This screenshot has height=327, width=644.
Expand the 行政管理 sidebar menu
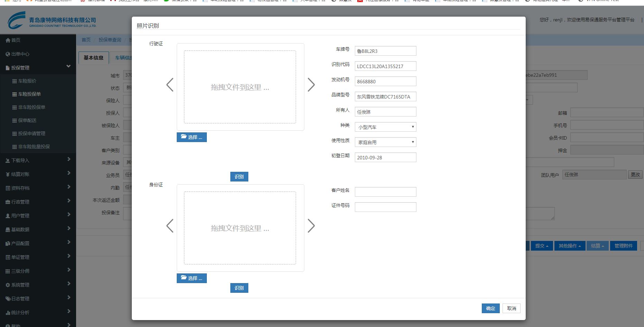[x=69, y=200]
